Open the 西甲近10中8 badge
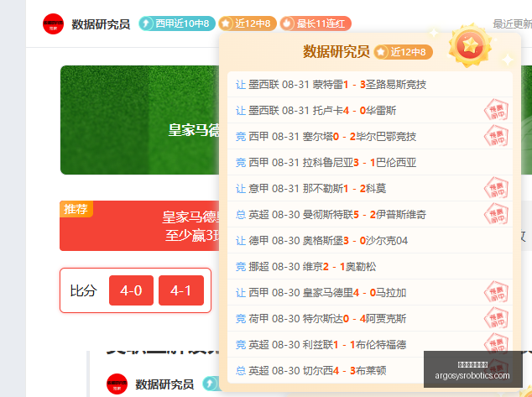The height and width of the screenshot is (397, 532). [x=177, y=24]
